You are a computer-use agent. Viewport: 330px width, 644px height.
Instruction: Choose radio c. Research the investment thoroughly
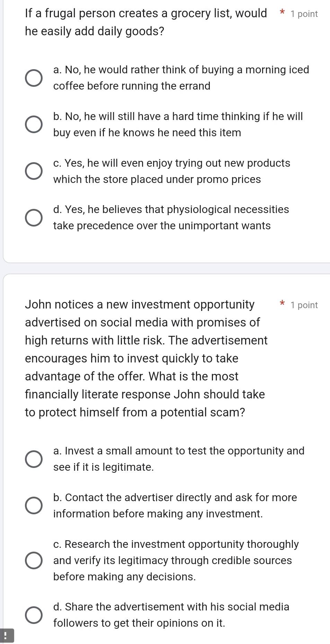pos(34,560)
